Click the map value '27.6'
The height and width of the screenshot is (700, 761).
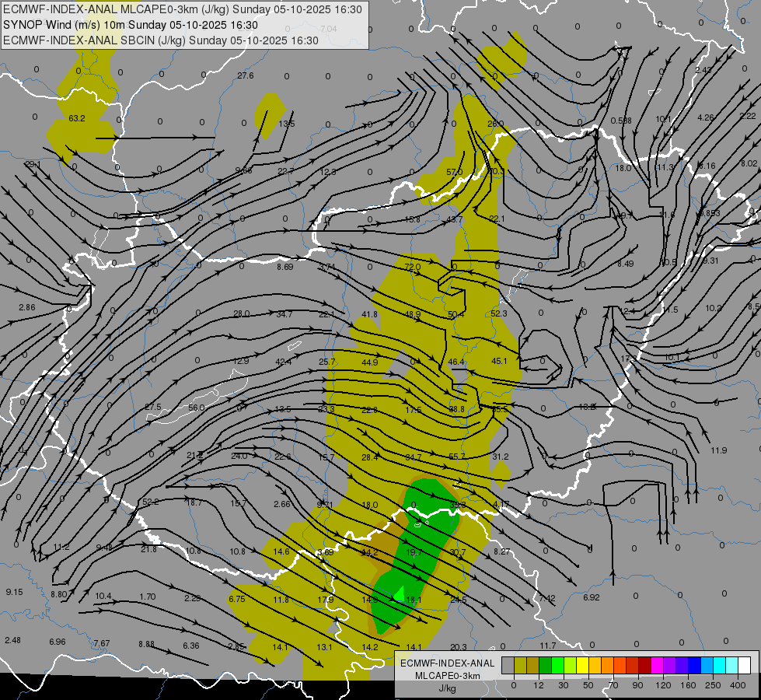(x=245, y=75)
